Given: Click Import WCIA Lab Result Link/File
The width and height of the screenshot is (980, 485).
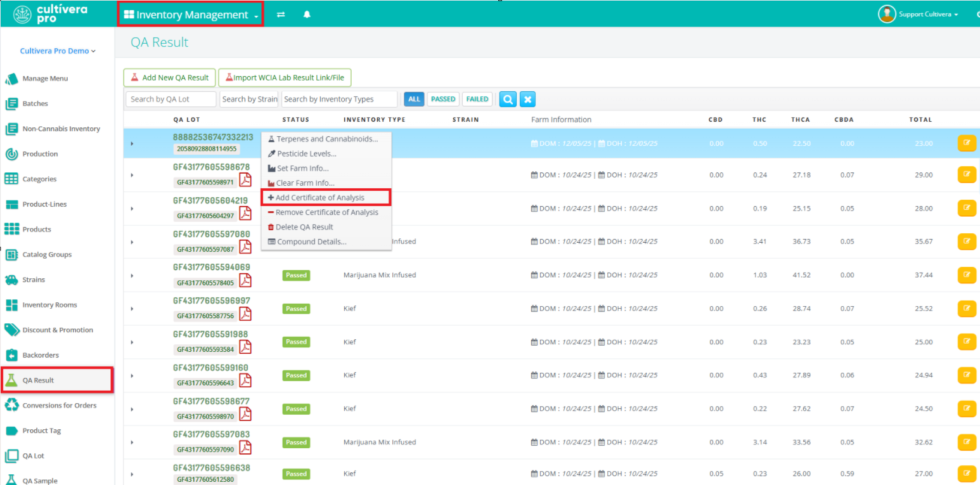Looking at the screenshot, I should click(x=285, y=78).
